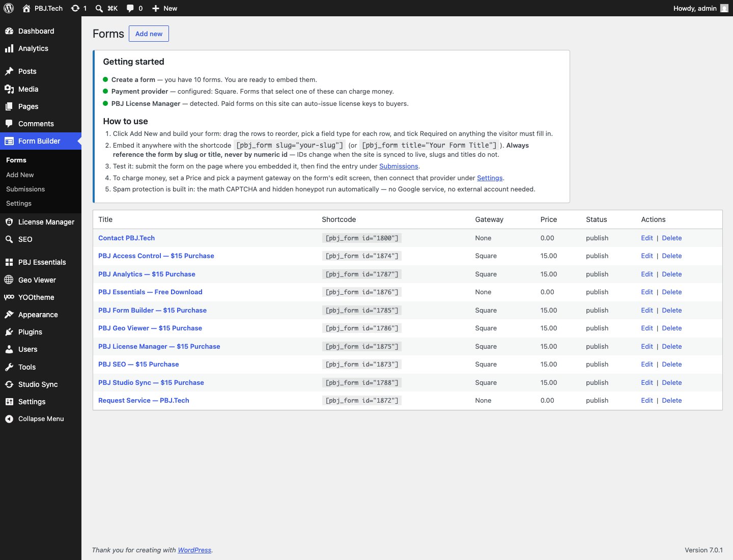Screen dimensions: 733x560
Task: Click the Comments speech bubble sidebar icon
Action: point(9,124)
